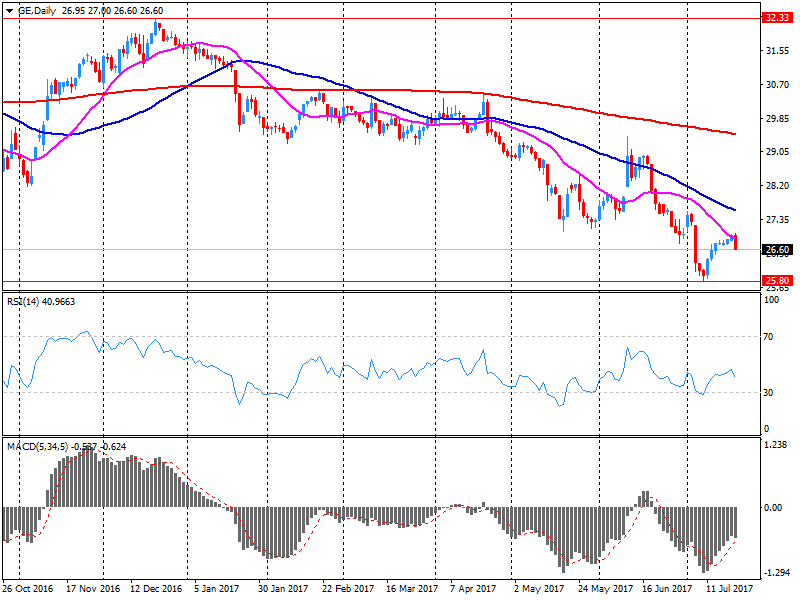Image resolution: width=800 pixels, height=600 pixels.
Task: Click the 31.55 price axis value
Action: pos(777,51)
